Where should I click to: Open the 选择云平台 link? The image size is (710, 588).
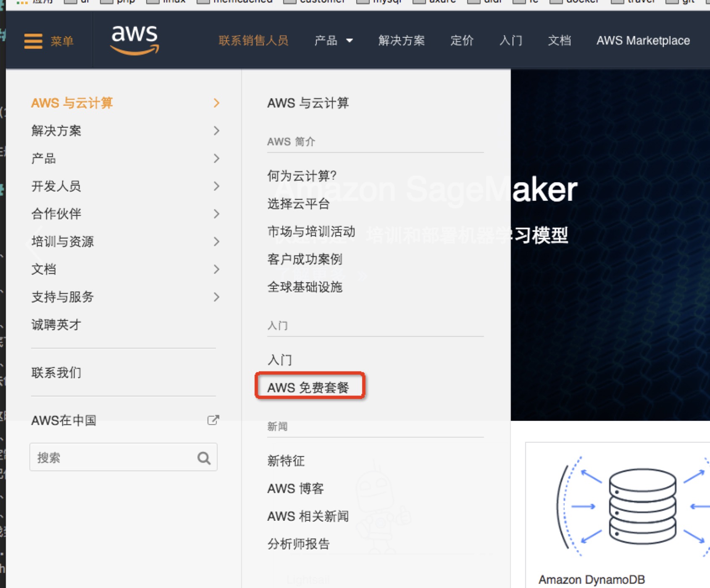click(298, 204)
